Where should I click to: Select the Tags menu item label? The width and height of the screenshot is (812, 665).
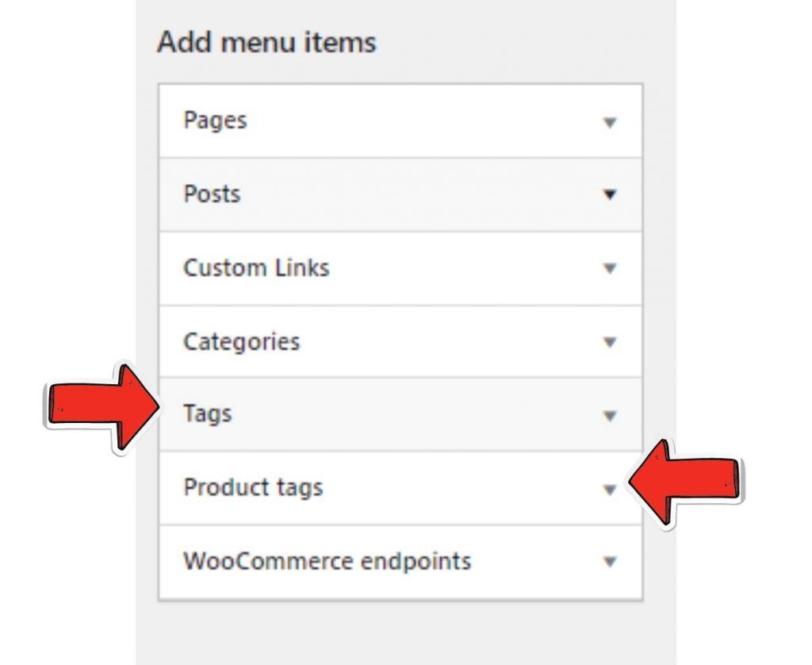(x=206, y=413)
